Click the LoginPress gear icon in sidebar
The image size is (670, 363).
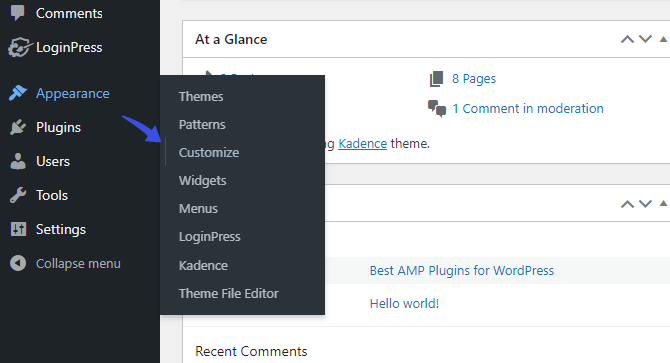19,47
